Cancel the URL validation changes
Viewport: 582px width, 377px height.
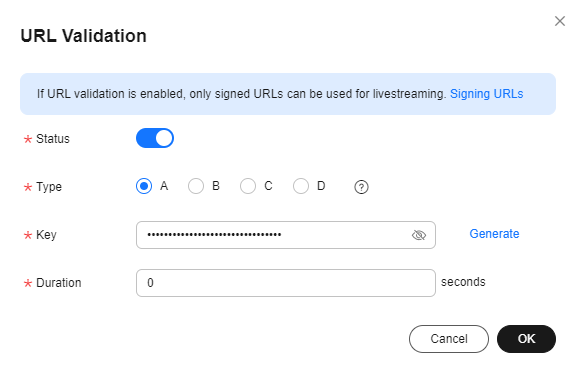[x=449, y=339]
